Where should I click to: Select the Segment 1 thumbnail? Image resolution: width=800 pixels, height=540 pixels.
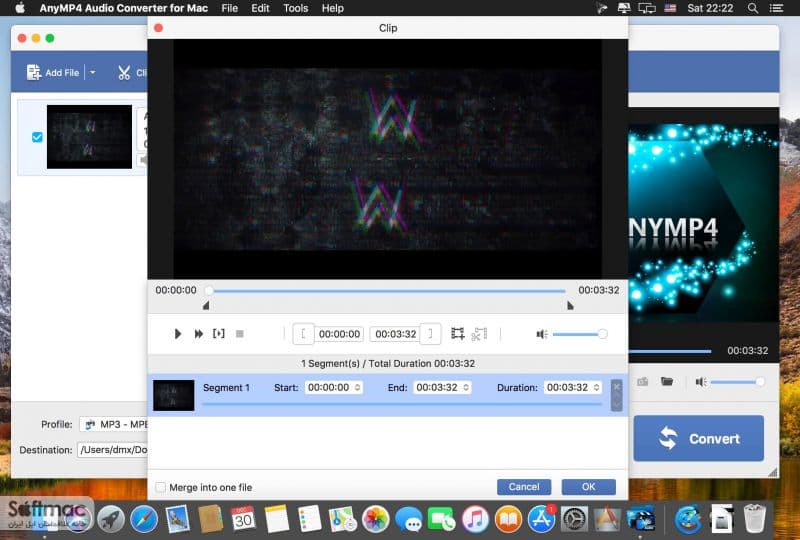coord(173,395)
